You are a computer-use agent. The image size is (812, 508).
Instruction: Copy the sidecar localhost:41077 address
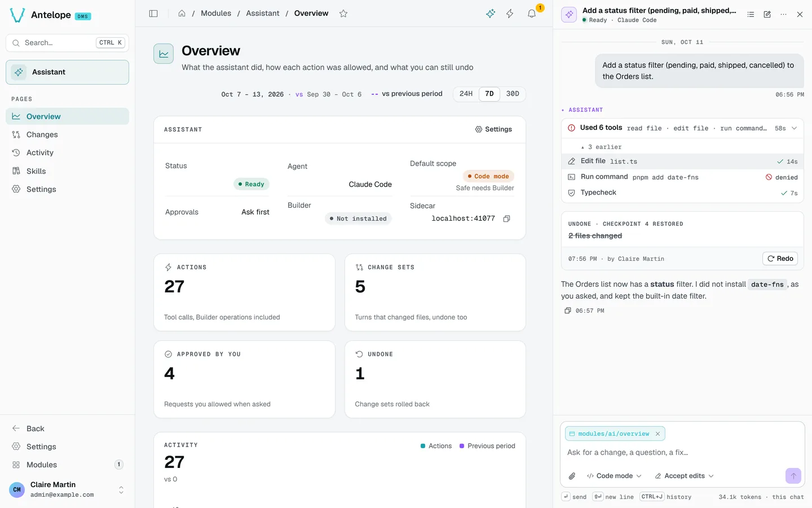point(506,219)
